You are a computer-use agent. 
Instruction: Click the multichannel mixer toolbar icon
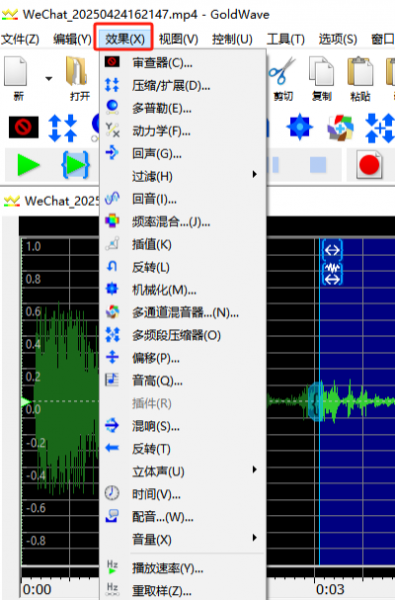pos(340,127)
